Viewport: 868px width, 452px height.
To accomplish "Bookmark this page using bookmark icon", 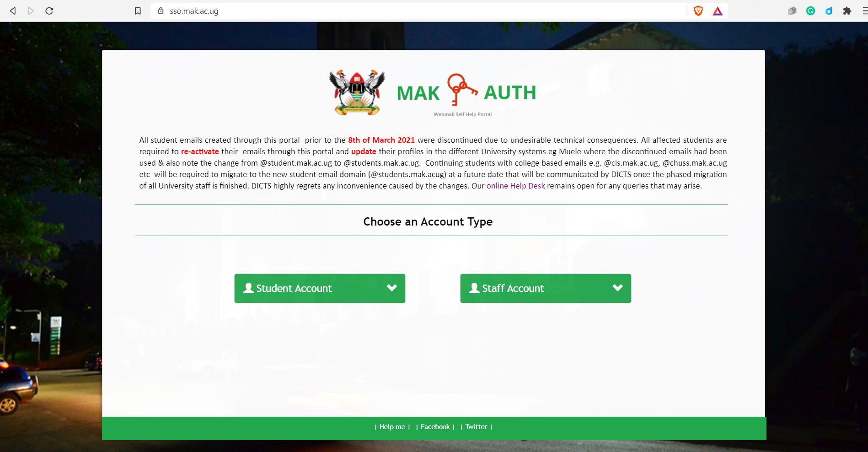I will (x=138, y=11).
